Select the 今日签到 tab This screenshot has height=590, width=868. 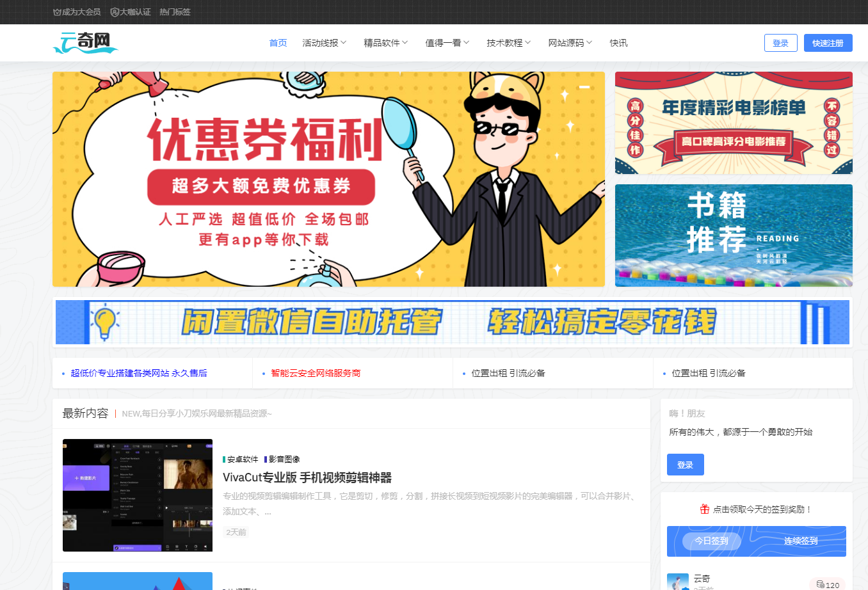point(711,541)
